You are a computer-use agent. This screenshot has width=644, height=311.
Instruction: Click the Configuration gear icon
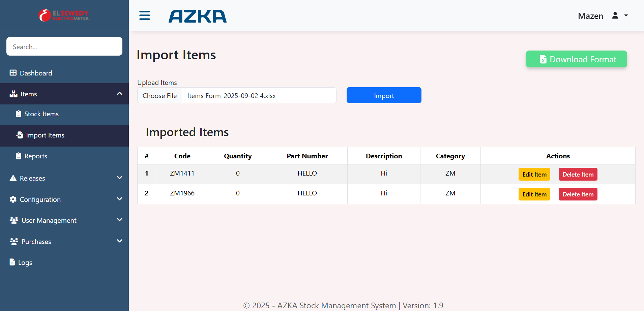click(13, 199)
